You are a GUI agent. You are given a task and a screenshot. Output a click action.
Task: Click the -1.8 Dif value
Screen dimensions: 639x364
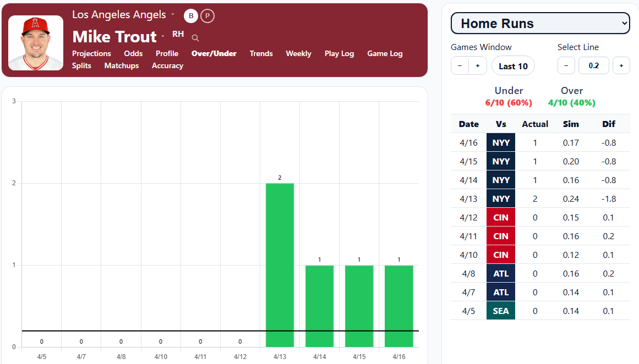608,198
